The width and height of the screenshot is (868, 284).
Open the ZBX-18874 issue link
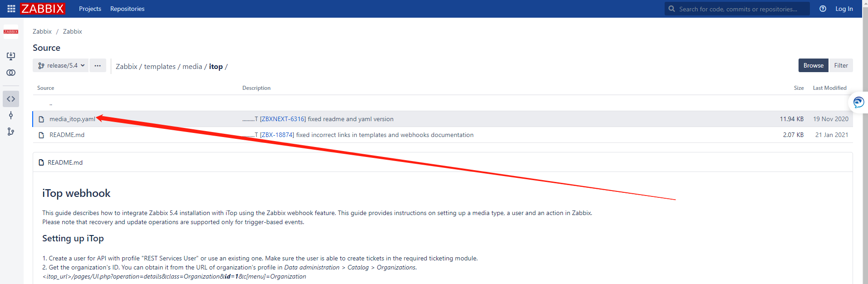click(277, 135)
